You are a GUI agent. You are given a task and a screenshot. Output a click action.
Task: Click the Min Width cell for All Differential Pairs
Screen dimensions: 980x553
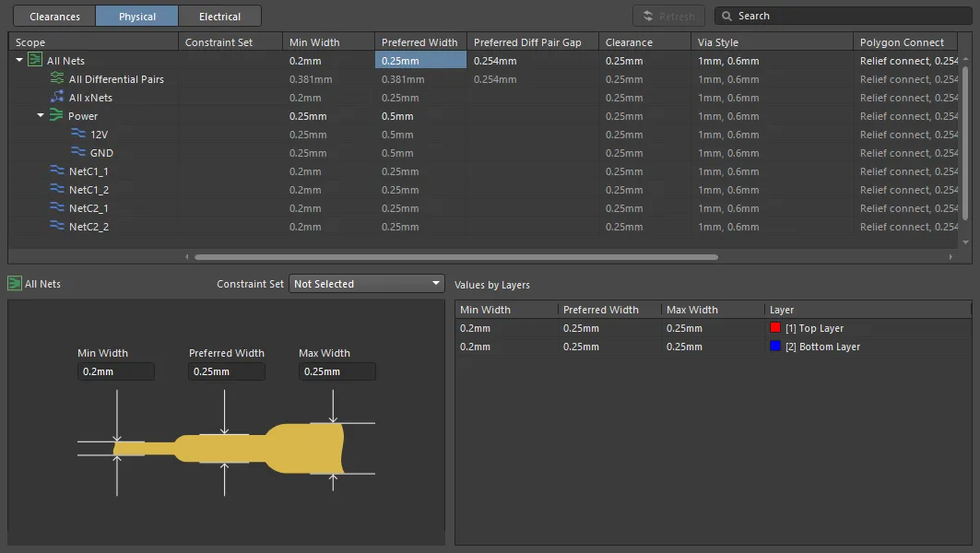pyautogui.click(x=328, y=79)
